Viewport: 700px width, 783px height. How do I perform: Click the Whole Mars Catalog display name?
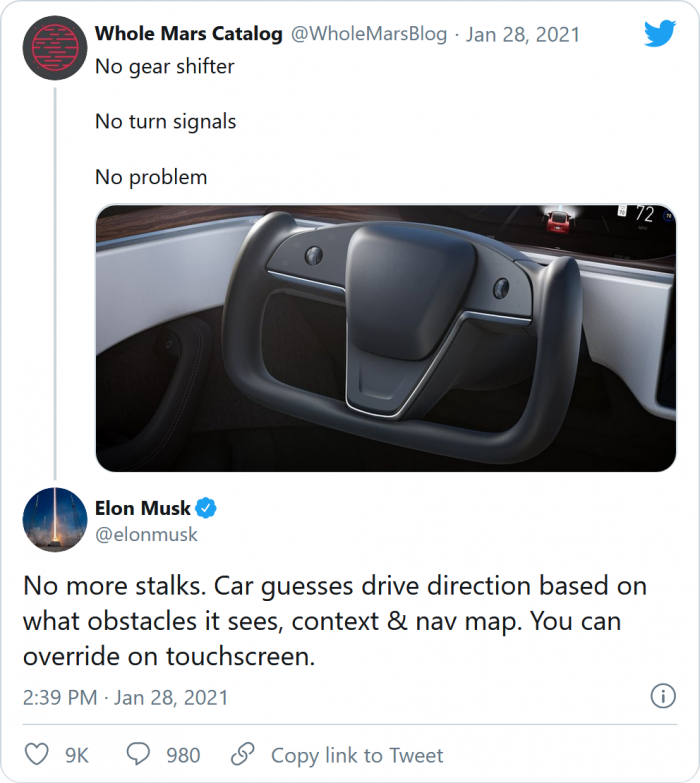pyautogui.click(x=188, y=34)
